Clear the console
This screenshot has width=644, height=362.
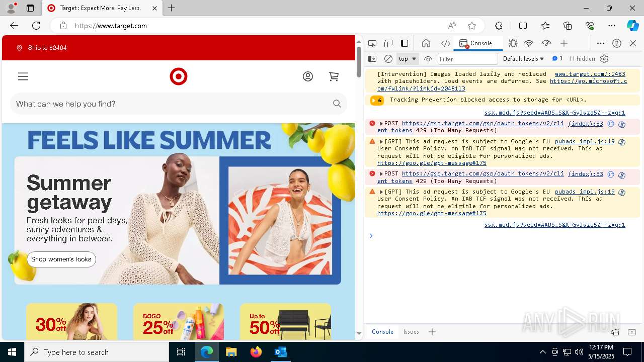(388, 59)
